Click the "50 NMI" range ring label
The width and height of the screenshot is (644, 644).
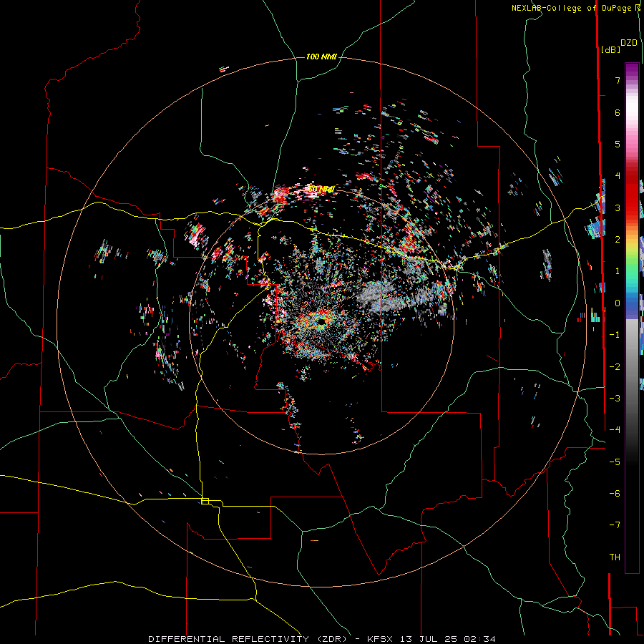[x=321, y=190]
